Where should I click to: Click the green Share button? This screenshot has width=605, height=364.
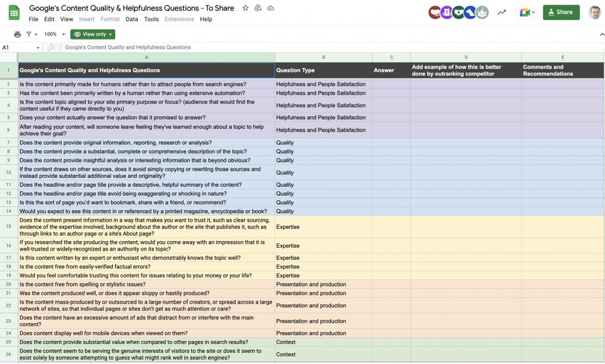(560, 12)
